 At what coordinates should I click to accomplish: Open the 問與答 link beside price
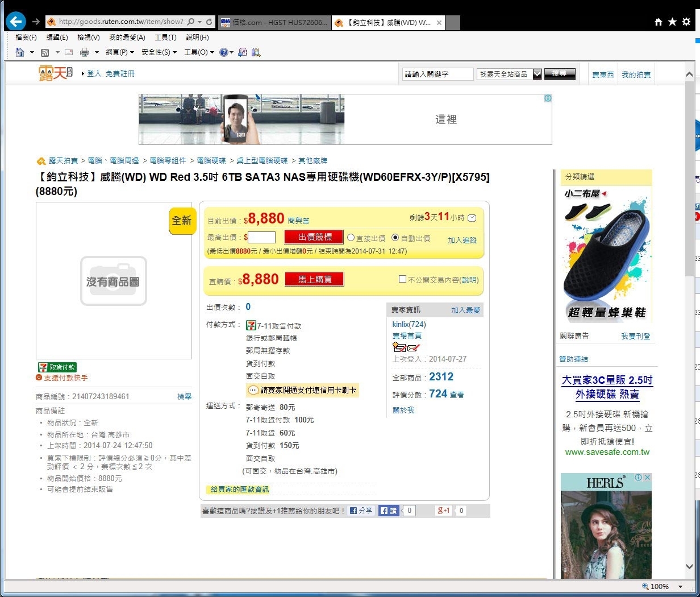pos(298,221)
